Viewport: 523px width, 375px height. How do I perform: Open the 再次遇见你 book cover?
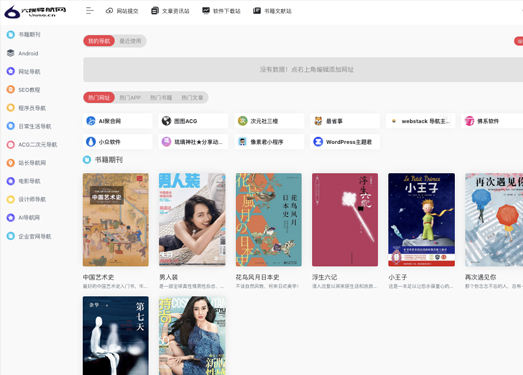[x=494, y=220]
